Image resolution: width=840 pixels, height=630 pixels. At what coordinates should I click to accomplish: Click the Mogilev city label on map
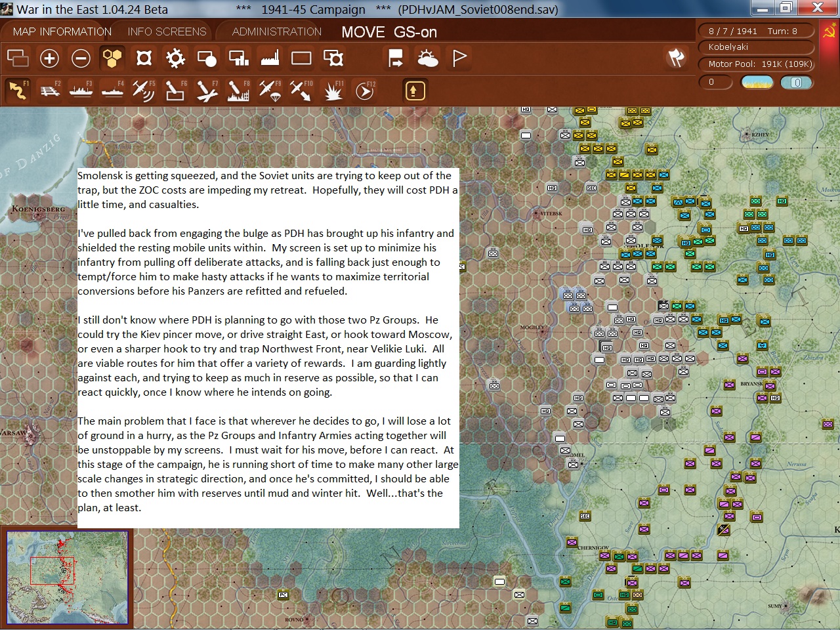click(532, 327)
